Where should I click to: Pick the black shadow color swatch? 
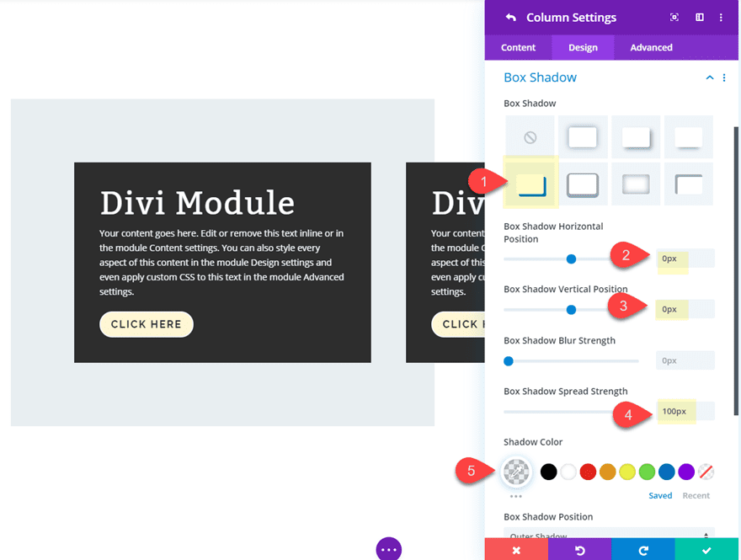[x=548, y=471]
